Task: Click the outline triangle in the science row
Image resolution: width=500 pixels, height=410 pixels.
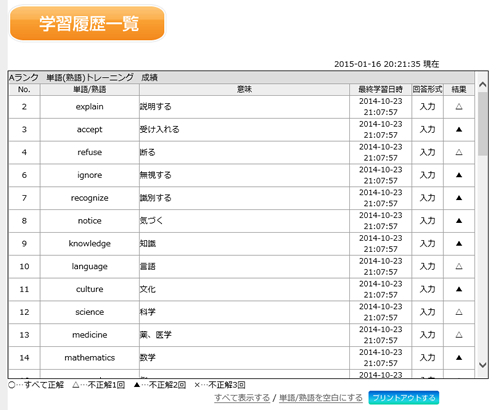Action: pyautogui.click(x=459, y=312)
